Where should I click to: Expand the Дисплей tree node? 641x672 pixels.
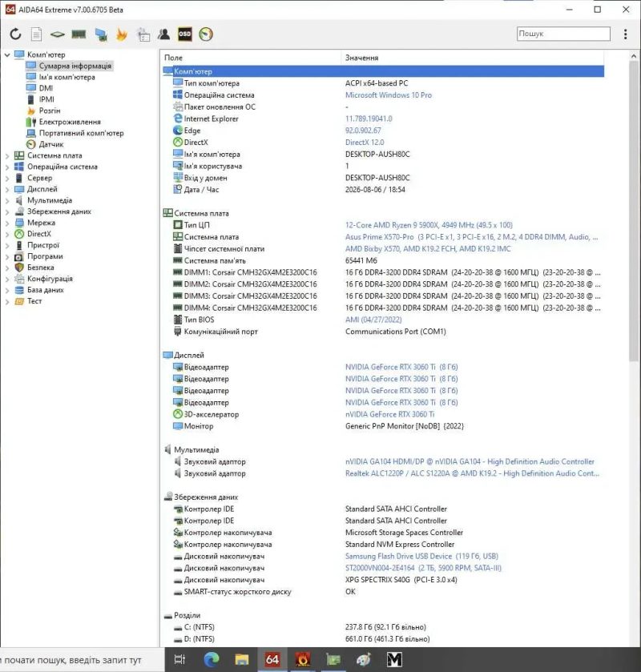pyautogui.click(x=7, y=190)
